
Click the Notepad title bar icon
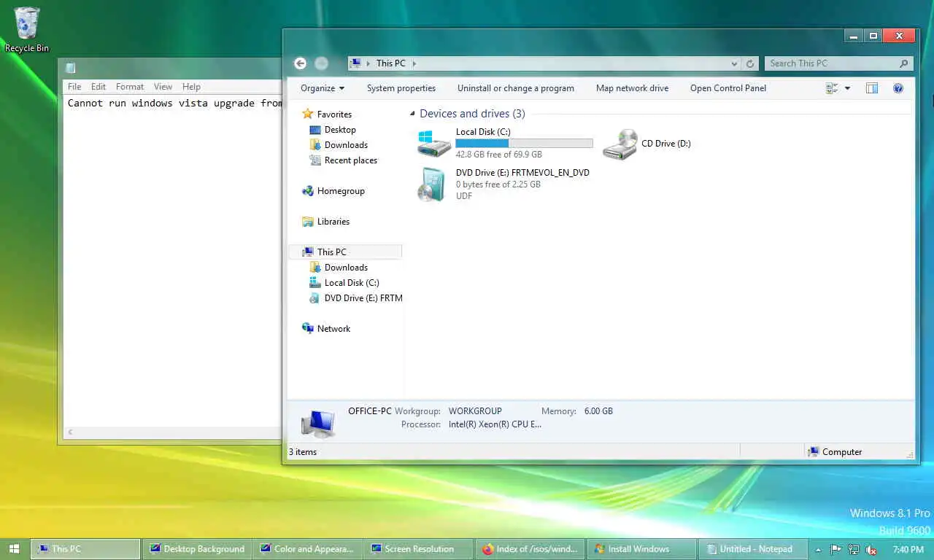pyautogui.click(x=70, y=69)
